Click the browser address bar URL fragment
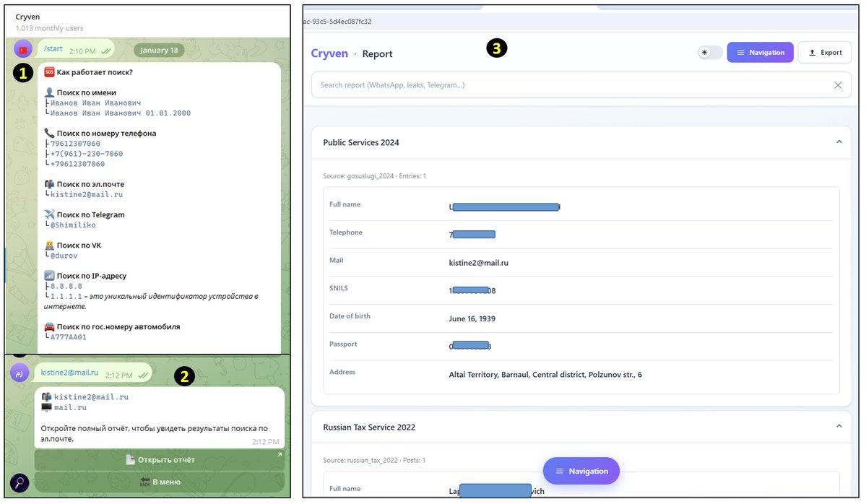Image resolution: width=866 pixels, height=504 pixels. [x=337, y=22]
